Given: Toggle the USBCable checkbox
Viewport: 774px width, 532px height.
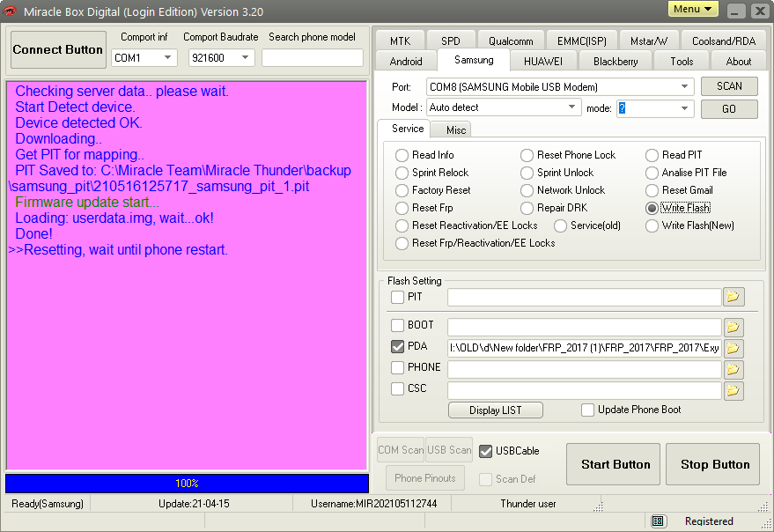Looking at the screenshot, I should [x=485, y=451].
